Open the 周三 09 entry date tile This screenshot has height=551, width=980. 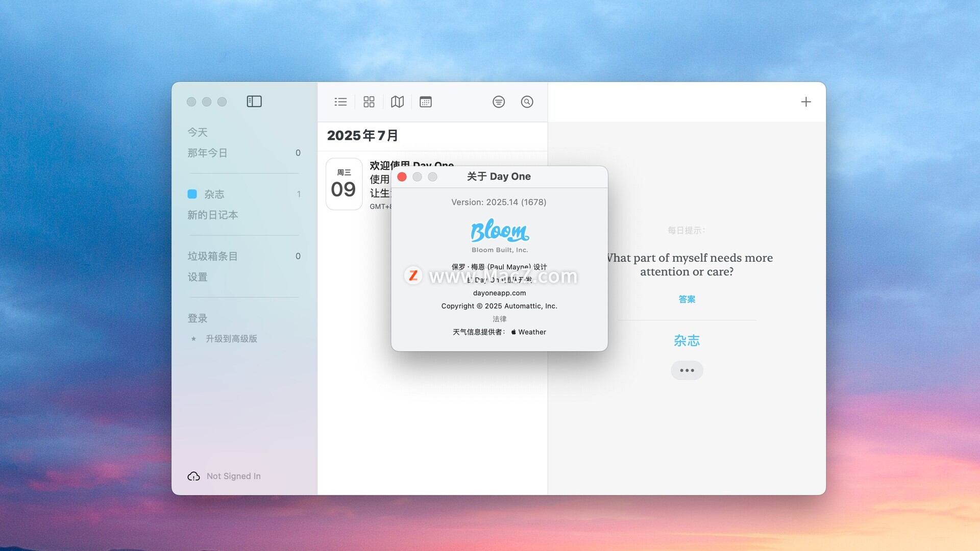pos(344,184)
